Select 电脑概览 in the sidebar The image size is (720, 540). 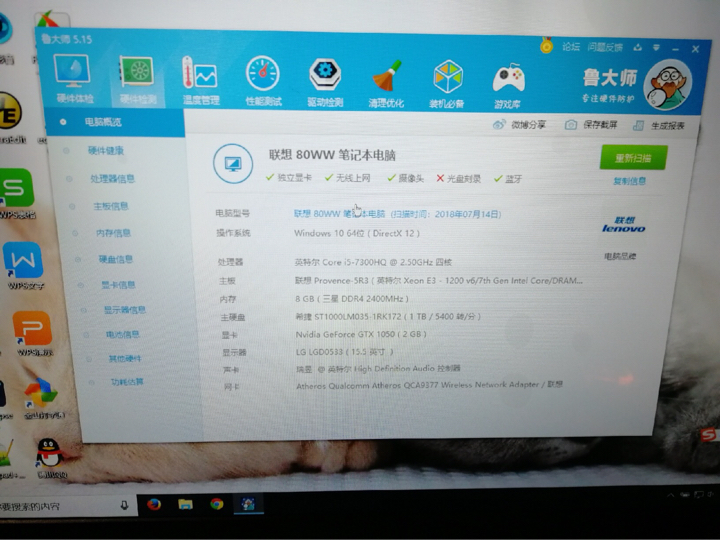115,122
